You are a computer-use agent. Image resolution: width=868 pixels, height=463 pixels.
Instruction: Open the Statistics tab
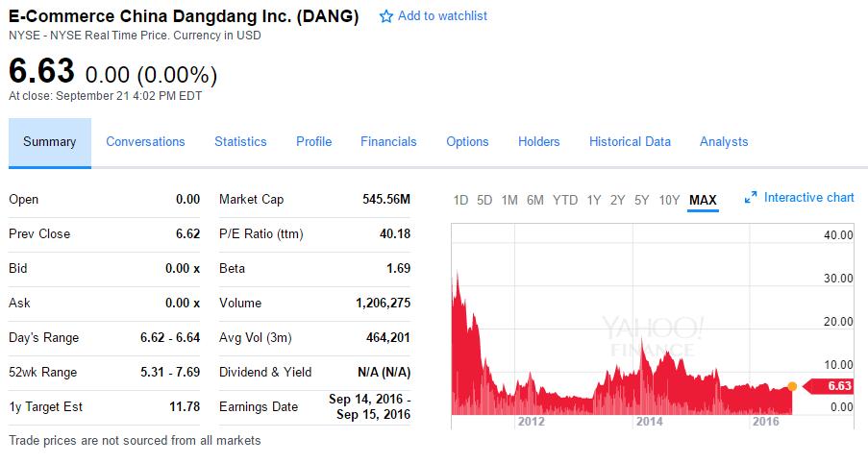(241, 141)
